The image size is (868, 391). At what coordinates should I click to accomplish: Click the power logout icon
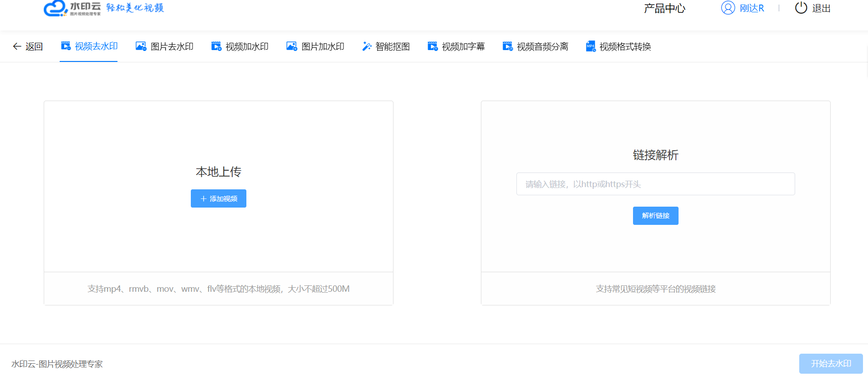point(801,8)
